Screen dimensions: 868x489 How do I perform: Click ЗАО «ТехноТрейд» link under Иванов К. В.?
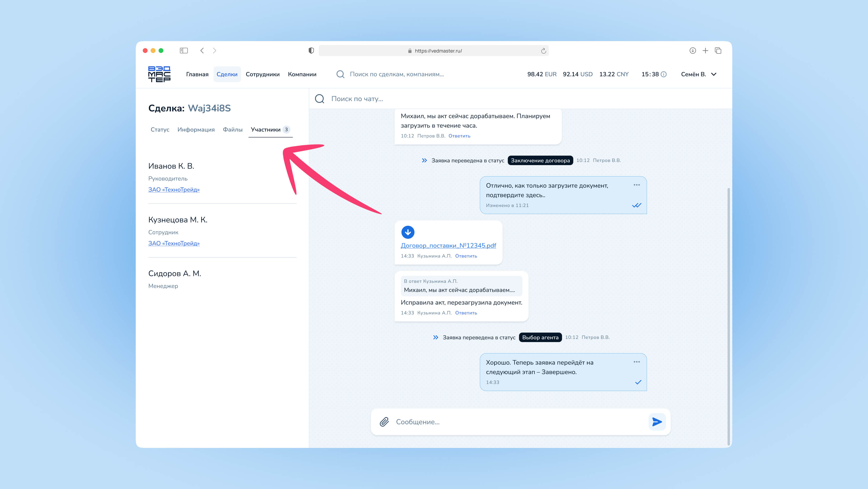[x=174, y=190]
